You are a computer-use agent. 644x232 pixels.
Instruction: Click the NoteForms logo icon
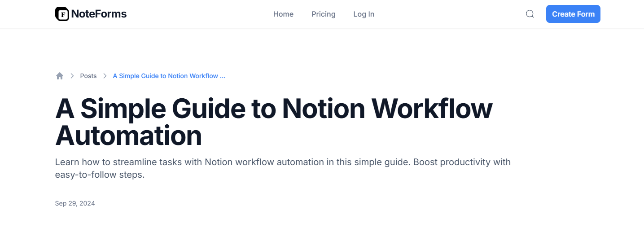point(62,14)
